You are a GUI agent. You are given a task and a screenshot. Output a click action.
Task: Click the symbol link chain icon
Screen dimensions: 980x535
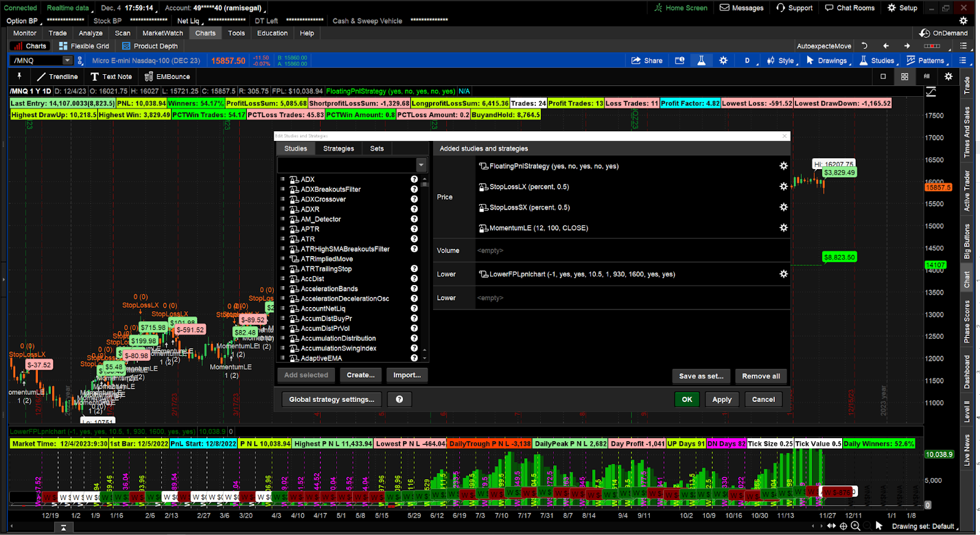point(80,61)
